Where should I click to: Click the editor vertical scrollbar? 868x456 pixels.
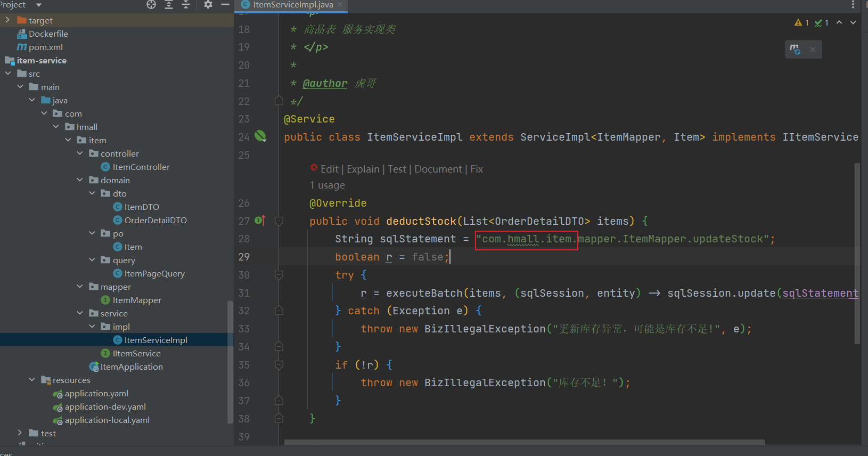(857, 254)
